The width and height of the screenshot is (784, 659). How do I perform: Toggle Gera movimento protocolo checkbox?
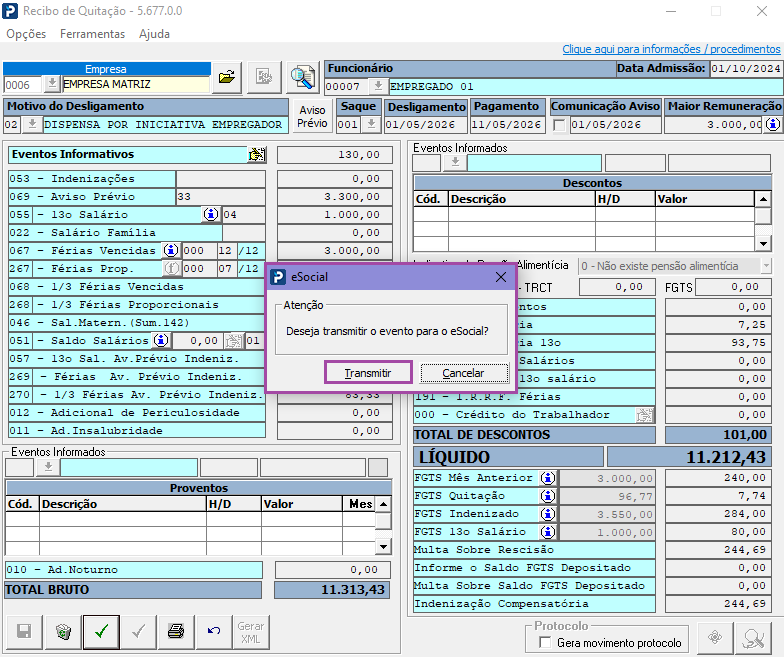point(545,642)
